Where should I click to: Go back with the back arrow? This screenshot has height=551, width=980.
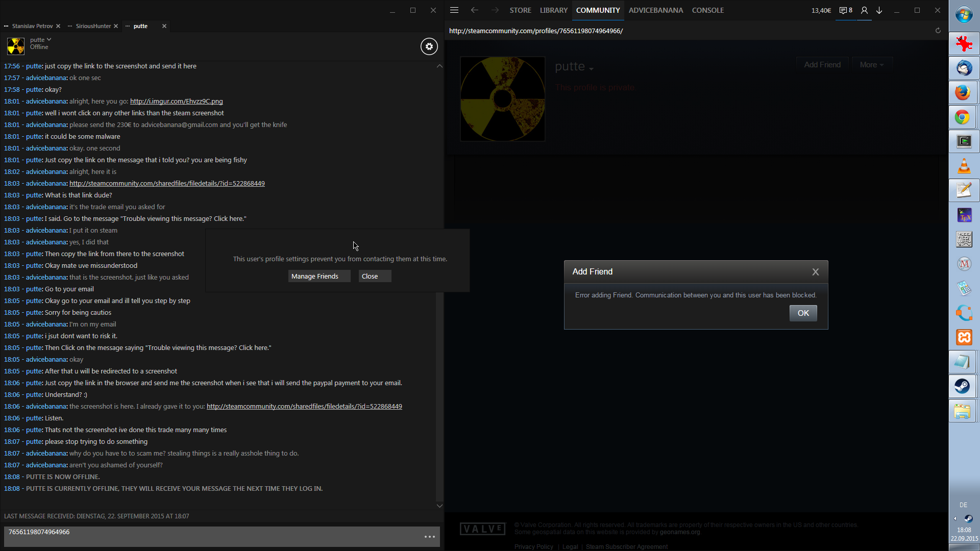[474, 10]
